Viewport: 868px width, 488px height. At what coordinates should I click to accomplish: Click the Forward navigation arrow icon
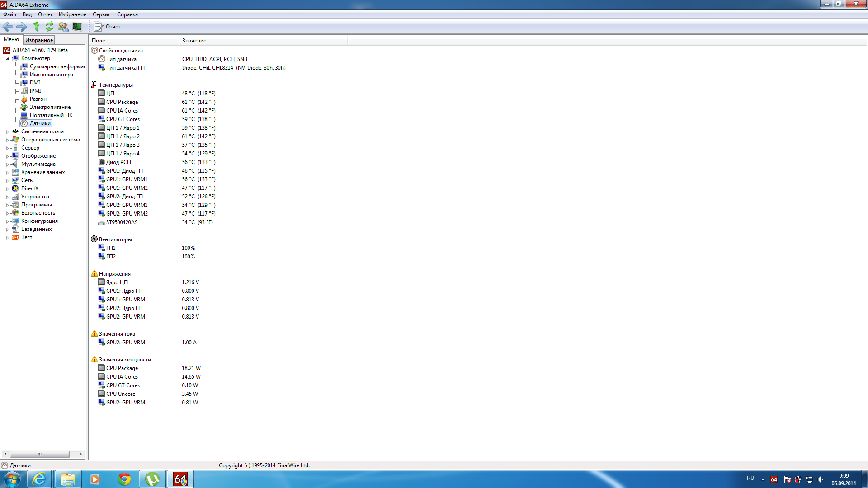[22, 27]
